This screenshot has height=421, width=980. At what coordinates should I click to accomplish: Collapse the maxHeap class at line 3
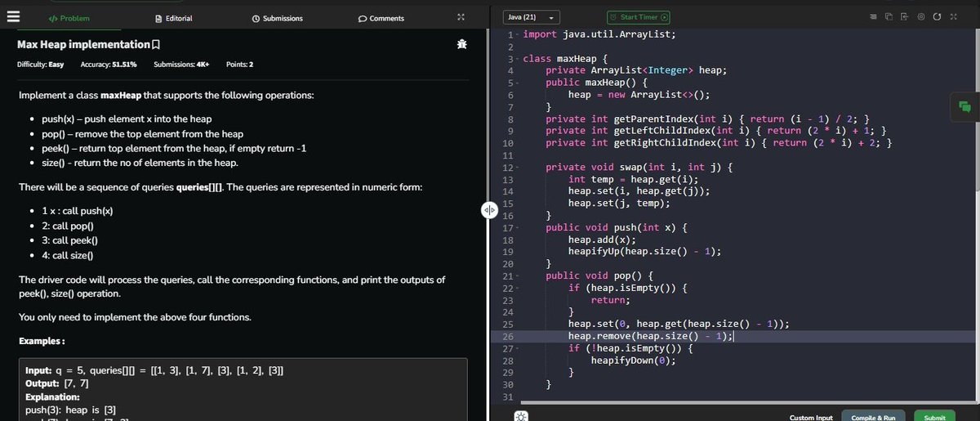point(518,59)
